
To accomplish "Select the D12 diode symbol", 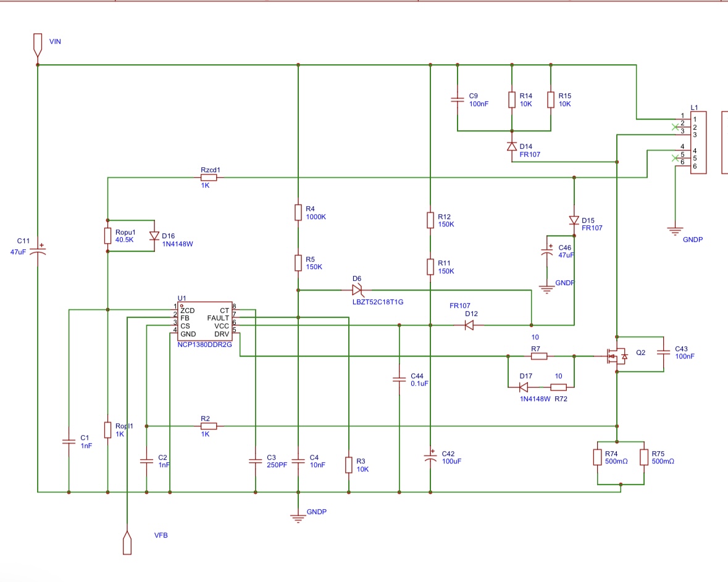I will point(469,325).
